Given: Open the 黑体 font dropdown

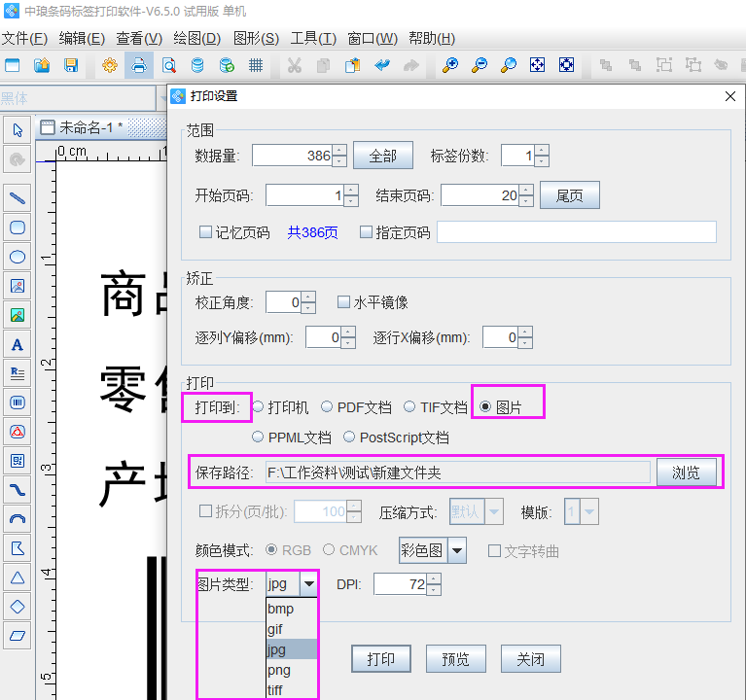Looking at the screenshot, I should click(x=160, y=98).
